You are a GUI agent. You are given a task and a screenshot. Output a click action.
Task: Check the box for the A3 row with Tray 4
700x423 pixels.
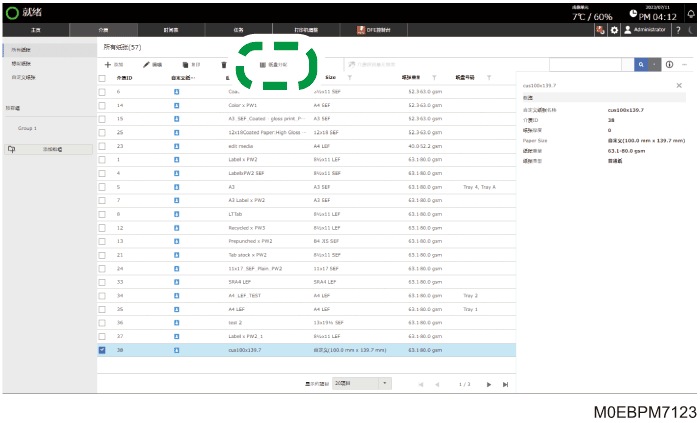[102, 187]
